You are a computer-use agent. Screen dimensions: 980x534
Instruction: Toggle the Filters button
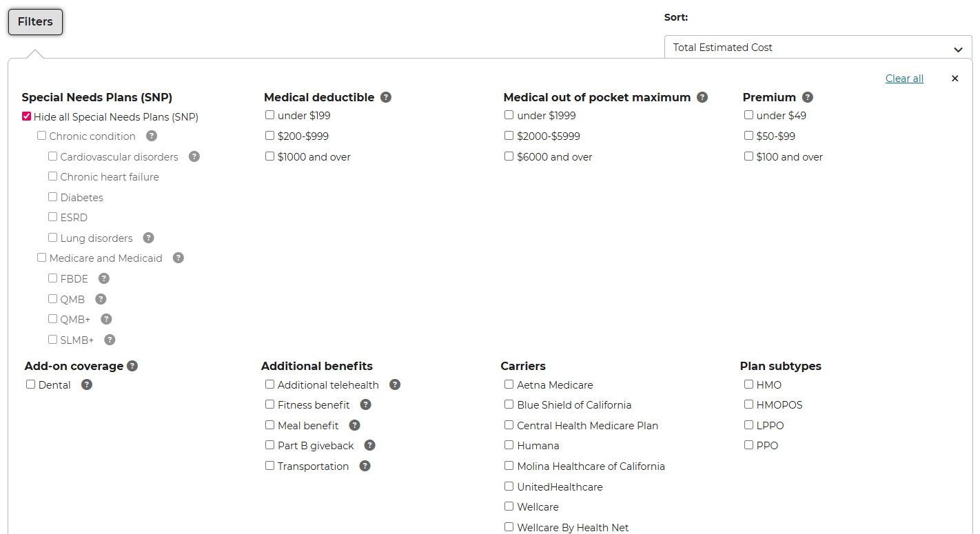(35, 22)
